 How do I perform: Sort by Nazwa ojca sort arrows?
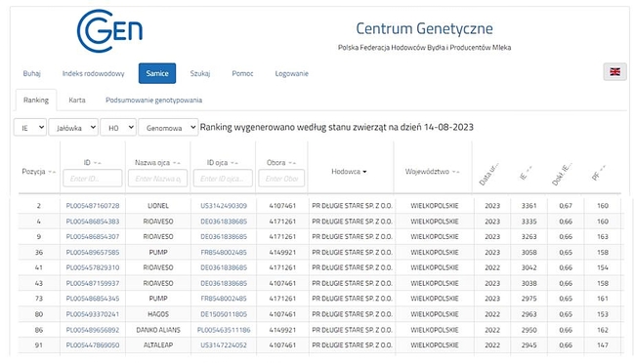point(177,163)
